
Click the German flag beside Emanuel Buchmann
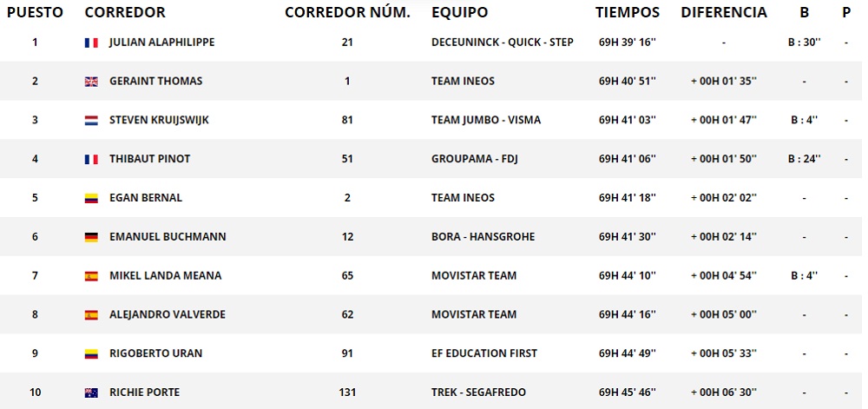pos(90,237)
